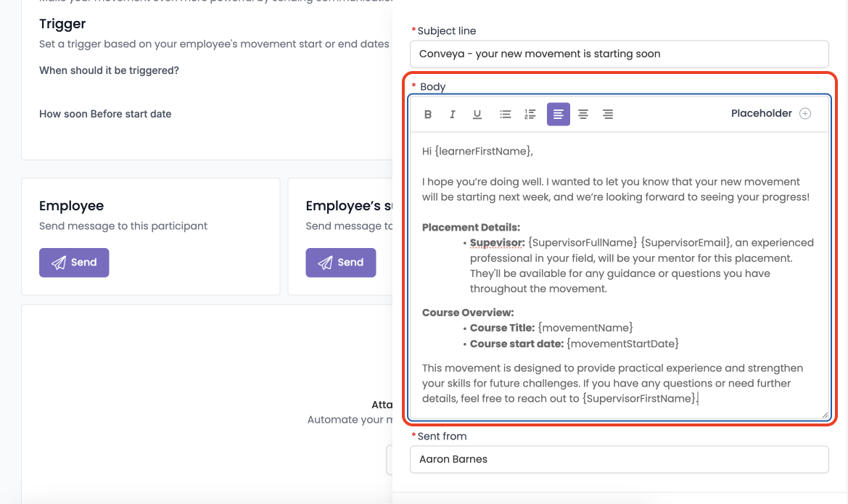848x504 pixels.
Task: Click the {SupervisorFirstName} placeholder text
Action: coord(640,399)
